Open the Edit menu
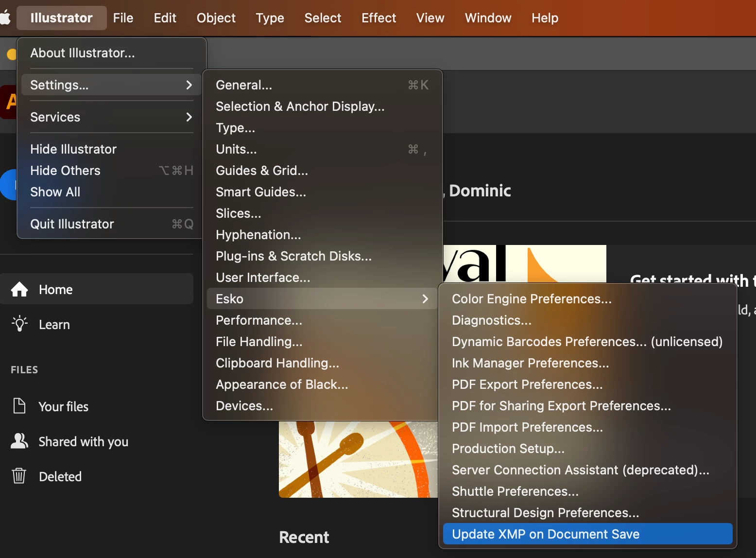The height and width of the screenshot is (558, 756). coord(165,18)
